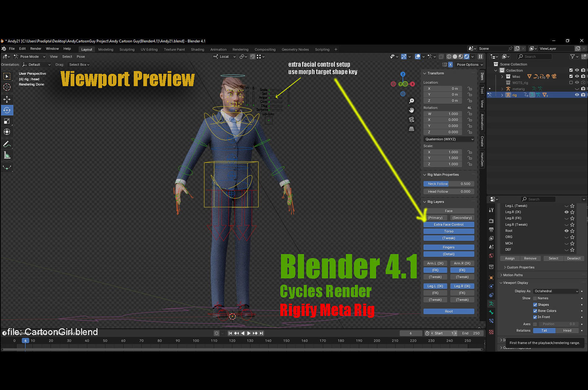Viewport: 588px width, 390px height.
Task: Open the Display As Octahedral dropdown
Action: tap(556, 291)
